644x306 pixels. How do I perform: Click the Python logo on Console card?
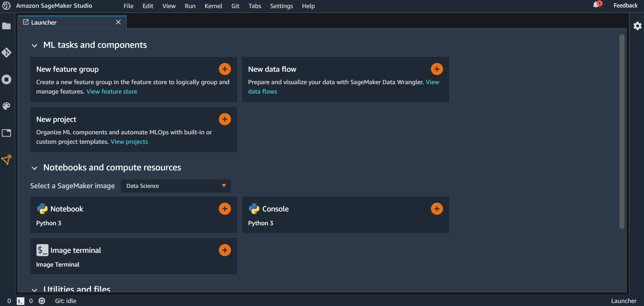[x=254, y=209]
